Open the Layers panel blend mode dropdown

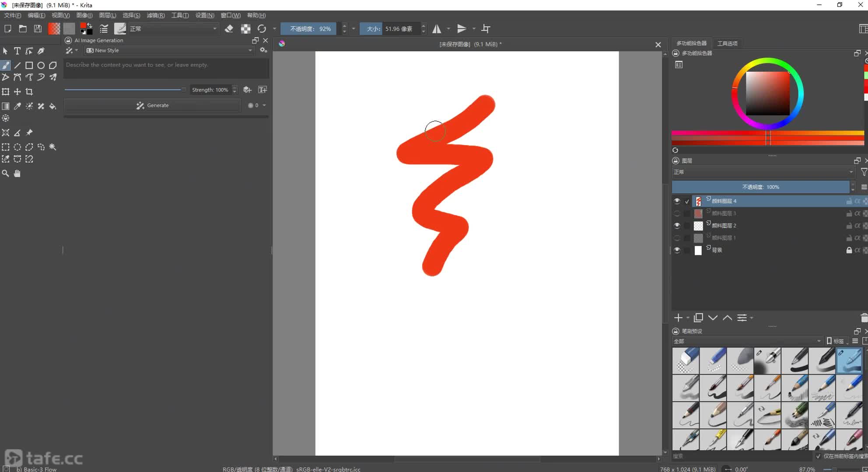click(x=763, y=172)
